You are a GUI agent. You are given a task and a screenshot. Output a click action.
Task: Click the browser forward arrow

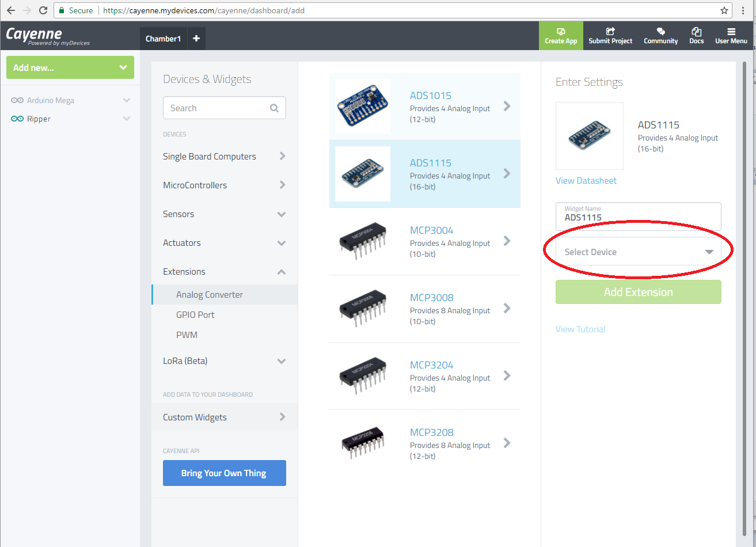coord(26,10)
